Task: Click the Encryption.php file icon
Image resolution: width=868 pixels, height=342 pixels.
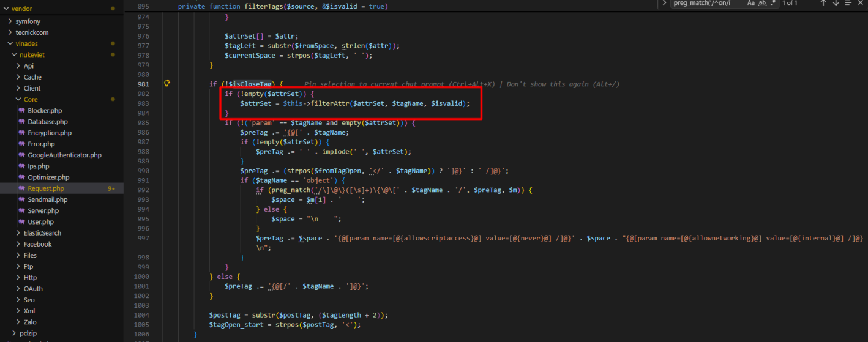Action: (x=22, y=133)
